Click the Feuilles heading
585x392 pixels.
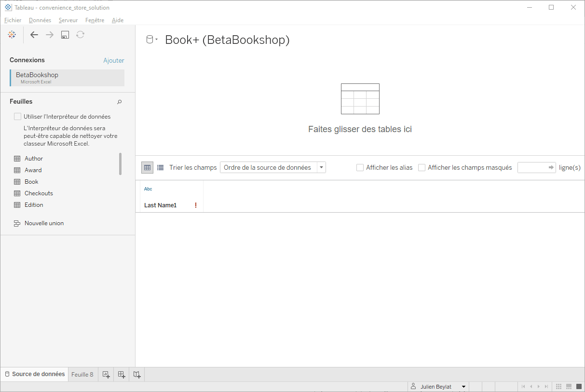click(21, 102)
